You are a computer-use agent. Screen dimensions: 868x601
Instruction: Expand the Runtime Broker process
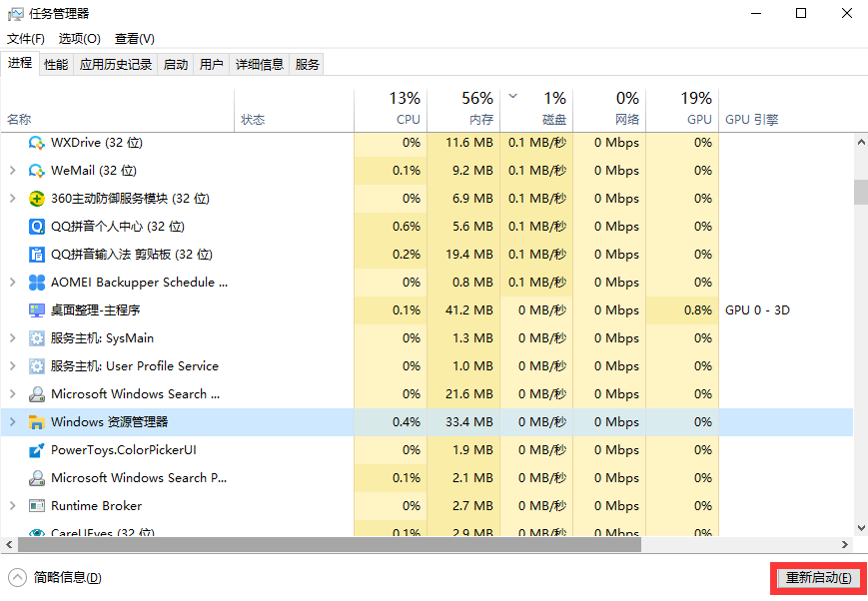(x=12, y=506)
